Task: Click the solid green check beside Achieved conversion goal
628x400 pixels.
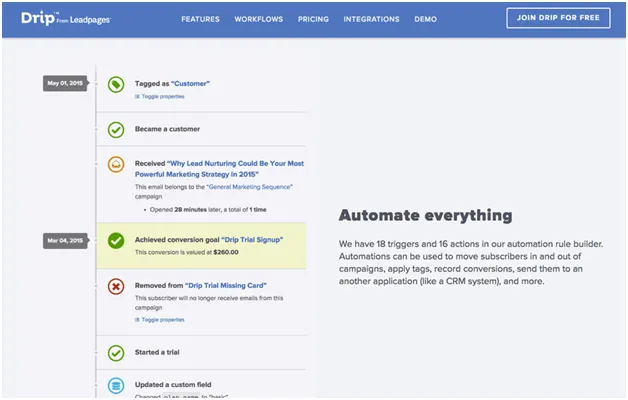Action: point(116,240)
